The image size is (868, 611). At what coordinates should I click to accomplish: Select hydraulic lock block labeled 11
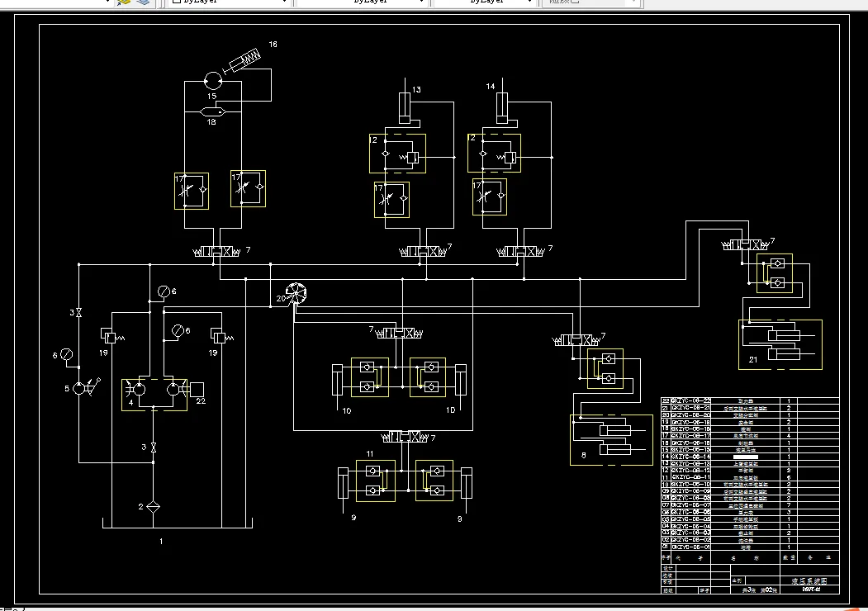376,481
